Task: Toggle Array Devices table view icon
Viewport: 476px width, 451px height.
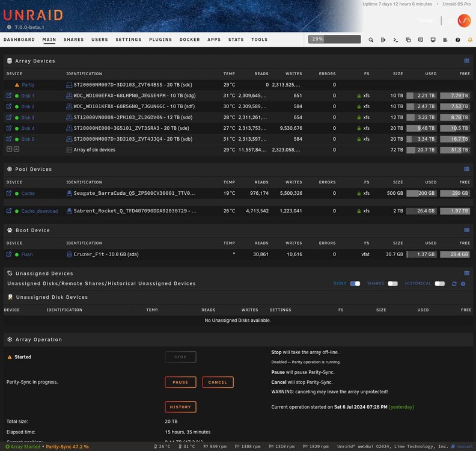Action: [x=466, y=61]
